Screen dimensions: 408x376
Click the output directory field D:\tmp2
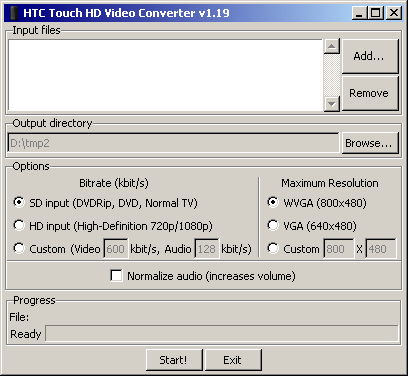[173, 143]
